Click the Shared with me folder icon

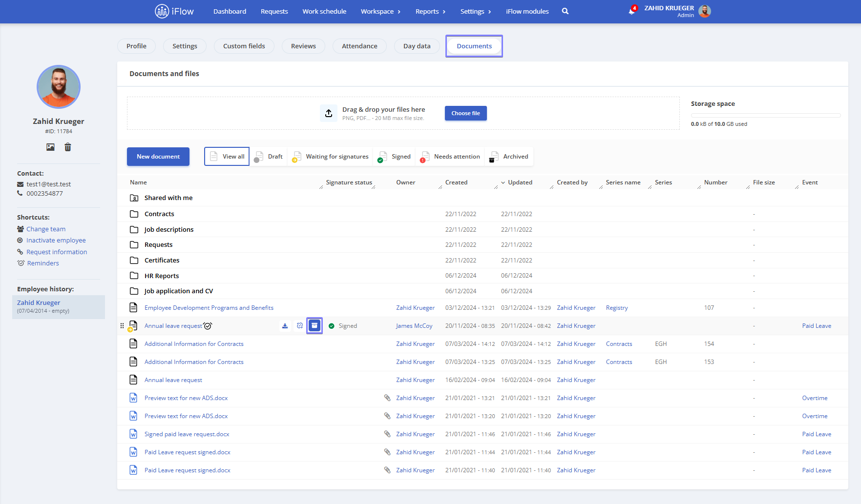click(134, 198)
